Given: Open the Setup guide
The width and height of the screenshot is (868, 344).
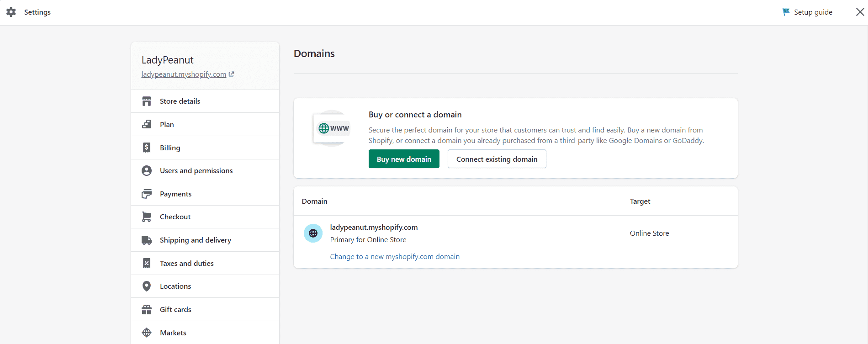Looking at the screenshot, I should point(807,12).
